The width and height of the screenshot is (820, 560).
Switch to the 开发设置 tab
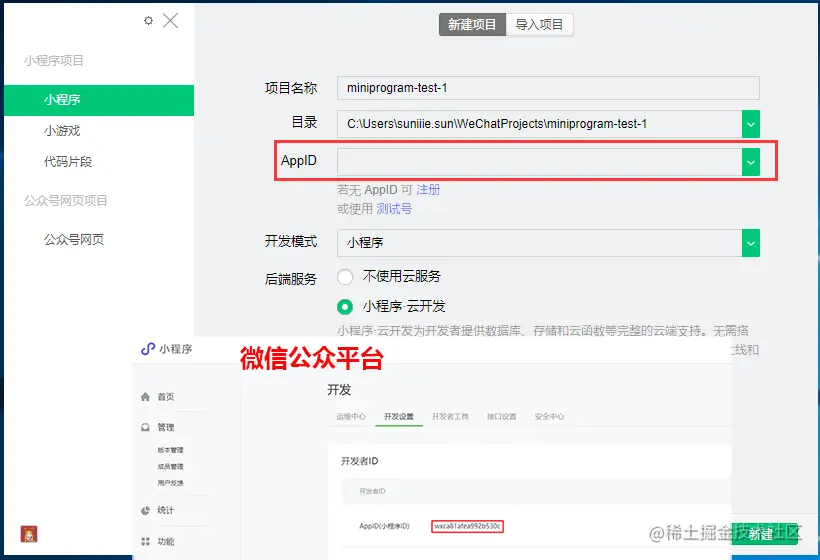(398, 416)
